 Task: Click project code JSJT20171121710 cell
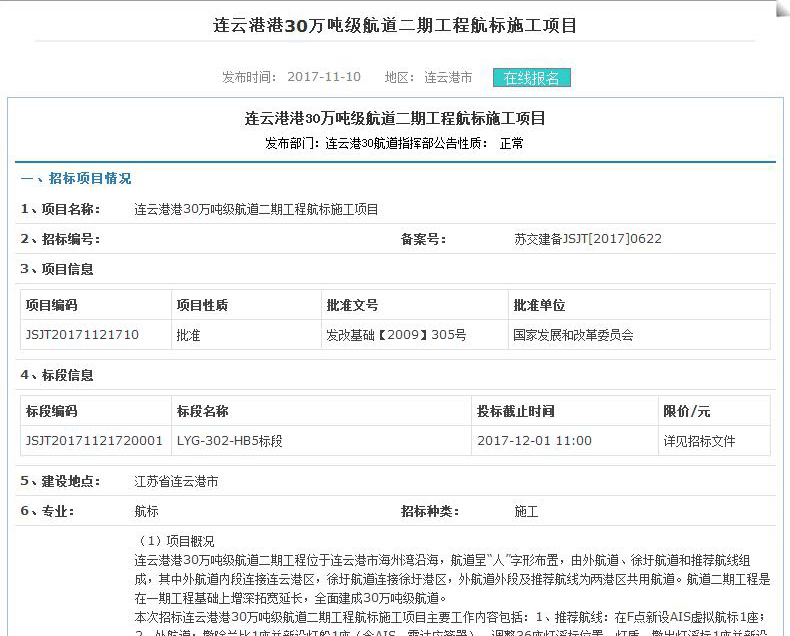82,335
